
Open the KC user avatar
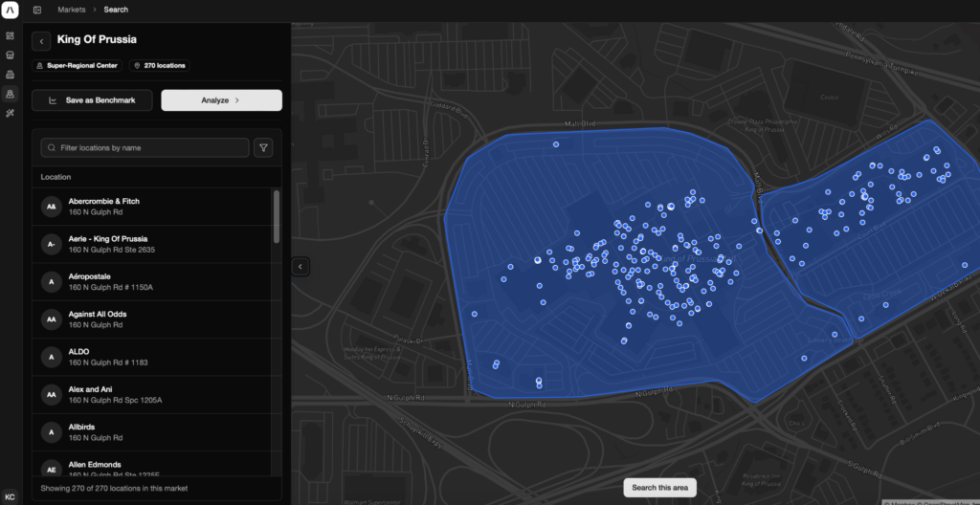[10, 497]
